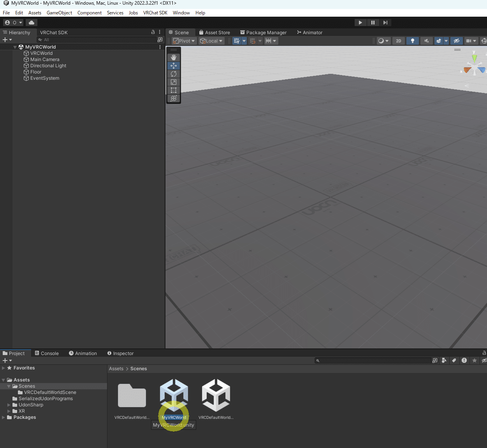Toggle hidden objects scene visibility

pyautogui.click(x=457, y=41)
